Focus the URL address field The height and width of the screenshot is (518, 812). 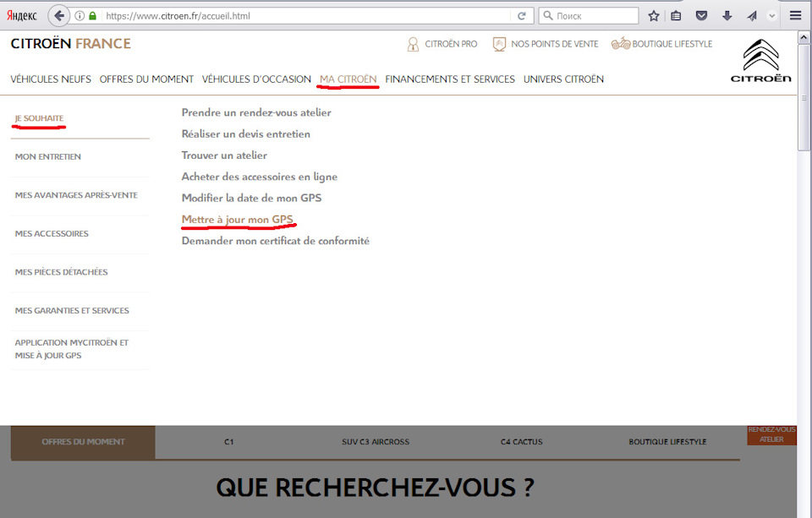pyautogui.click(x=305, y=16)
